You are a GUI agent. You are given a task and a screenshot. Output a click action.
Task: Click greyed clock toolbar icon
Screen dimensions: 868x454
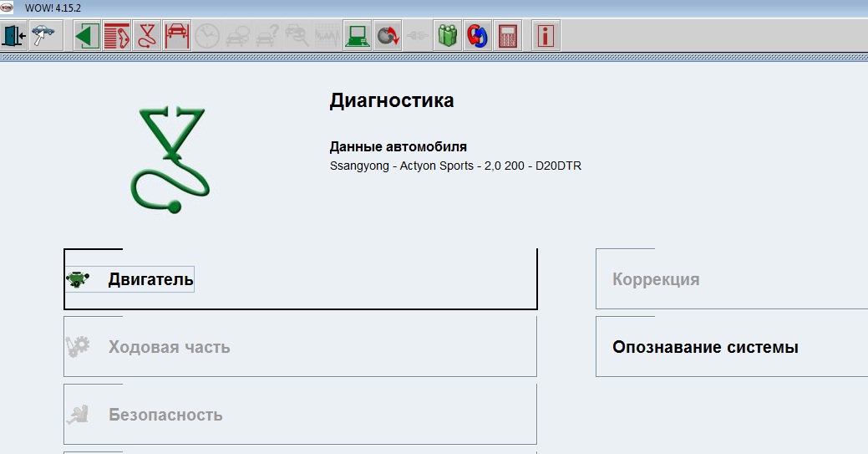207,36
